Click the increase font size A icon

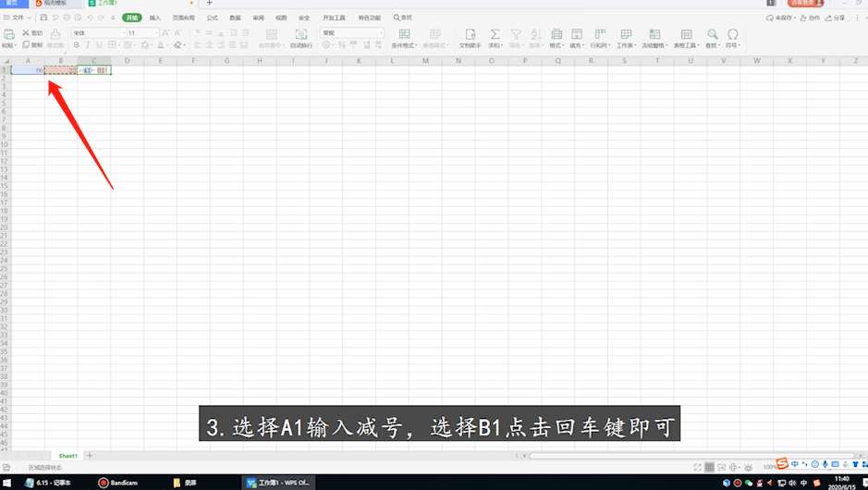pos(165,33)
